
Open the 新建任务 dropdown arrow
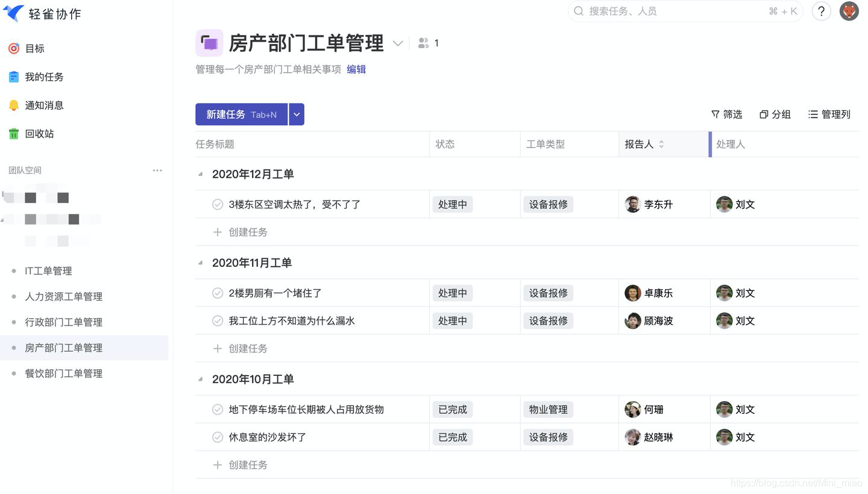coord(296,114)
